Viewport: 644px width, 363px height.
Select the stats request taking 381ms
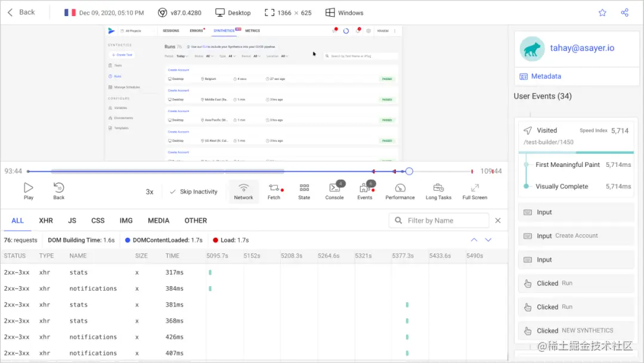click(x=254, y=305)
